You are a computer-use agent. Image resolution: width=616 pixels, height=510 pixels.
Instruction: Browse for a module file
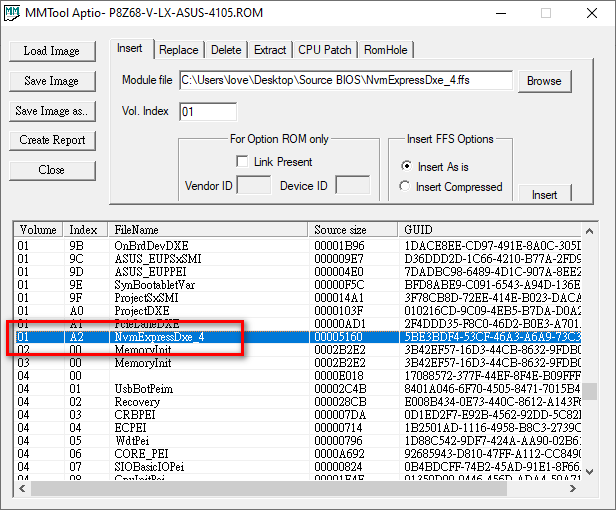coord(544,81)
